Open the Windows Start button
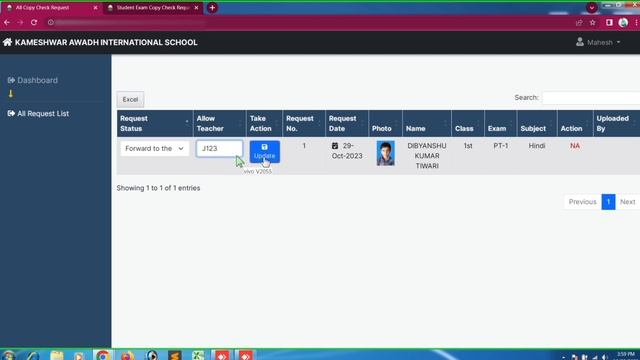640x360 pixels. [8, 355]
